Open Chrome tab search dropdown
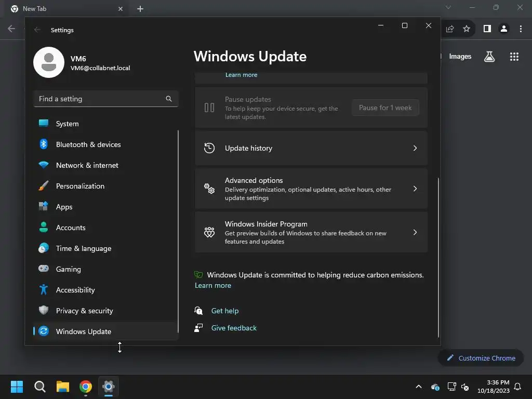The height and width of the screenshot is (399, 532). 448,7
